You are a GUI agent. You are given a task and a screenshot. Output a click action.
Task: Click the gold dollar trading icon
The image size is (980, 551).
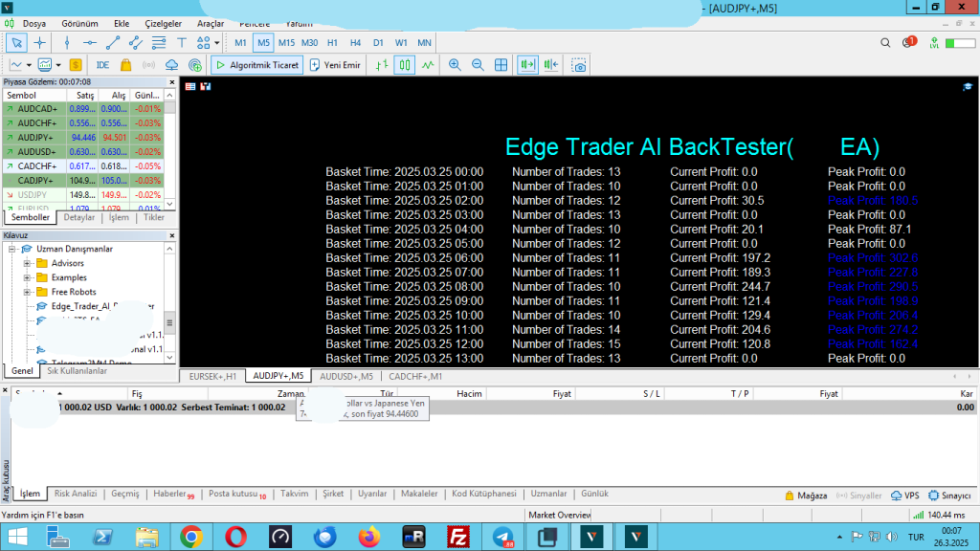coord(76,65)
